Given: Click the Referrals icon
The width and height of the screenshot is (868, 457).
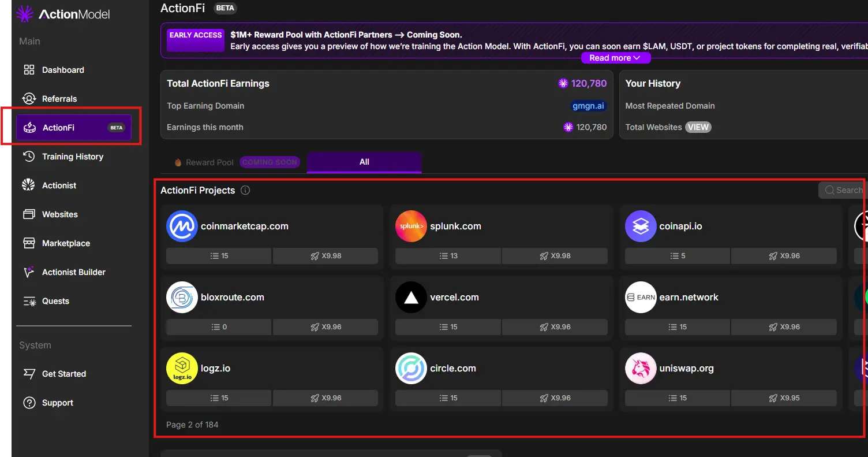Looking at the screenshot, I should tap(29, 99).
